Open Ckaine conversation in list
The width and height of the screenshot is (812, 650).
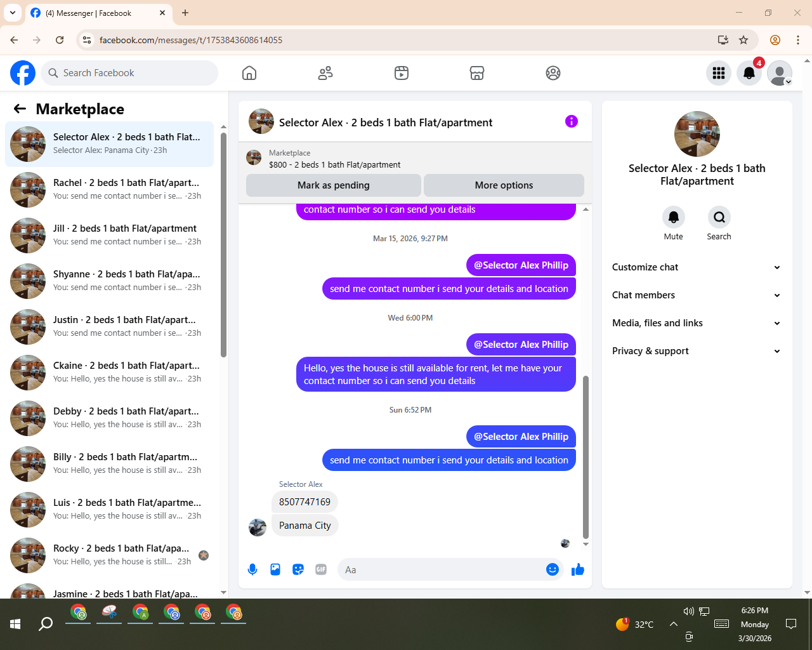pyautogui.click(x=109, y=373)
